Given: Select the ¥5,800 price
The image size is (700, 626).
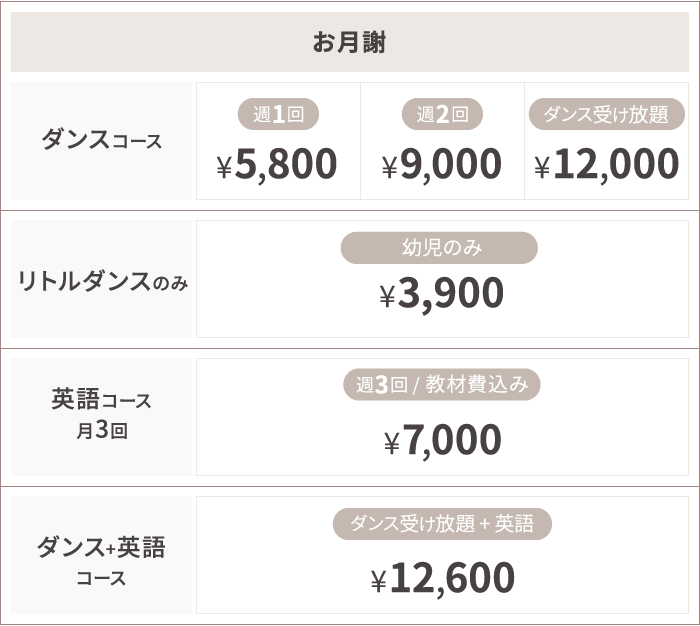Looking at the screenshot, I should pyautogui.click(x=277, y=164).
